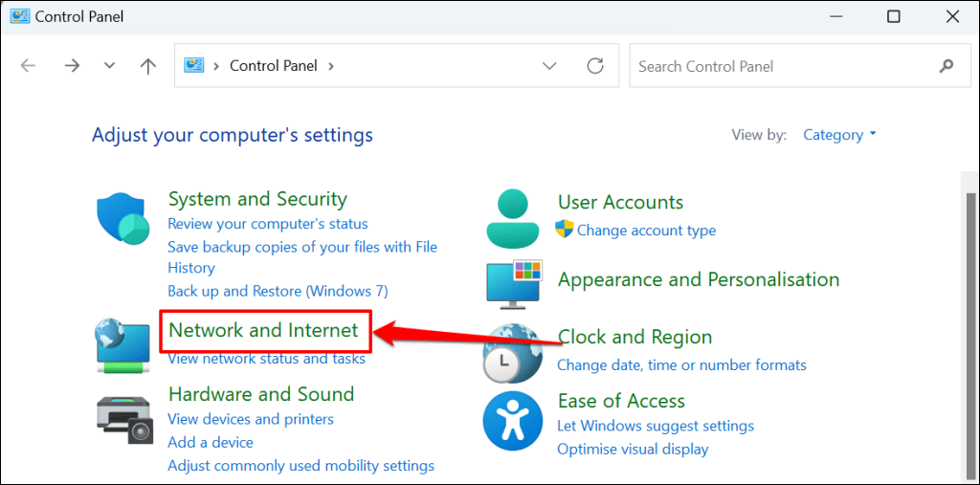Click Change account type link

(646, 231)
